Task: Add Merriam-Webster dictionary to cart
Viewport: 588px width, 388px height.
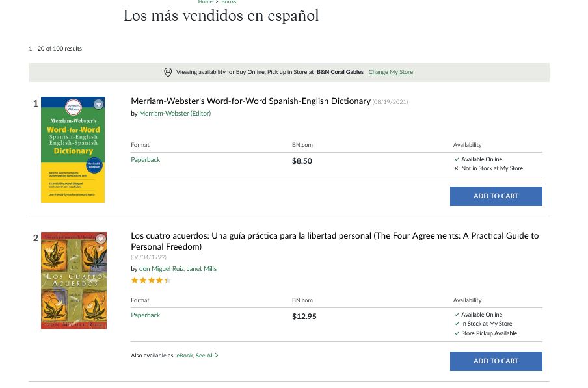Action: (x=496, y=196)
